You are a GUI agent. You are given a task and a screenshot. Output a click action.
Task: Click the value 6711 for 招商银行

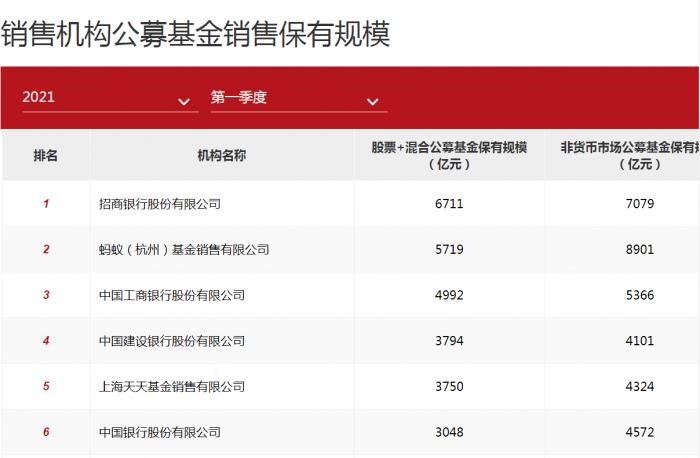[449, 204]
